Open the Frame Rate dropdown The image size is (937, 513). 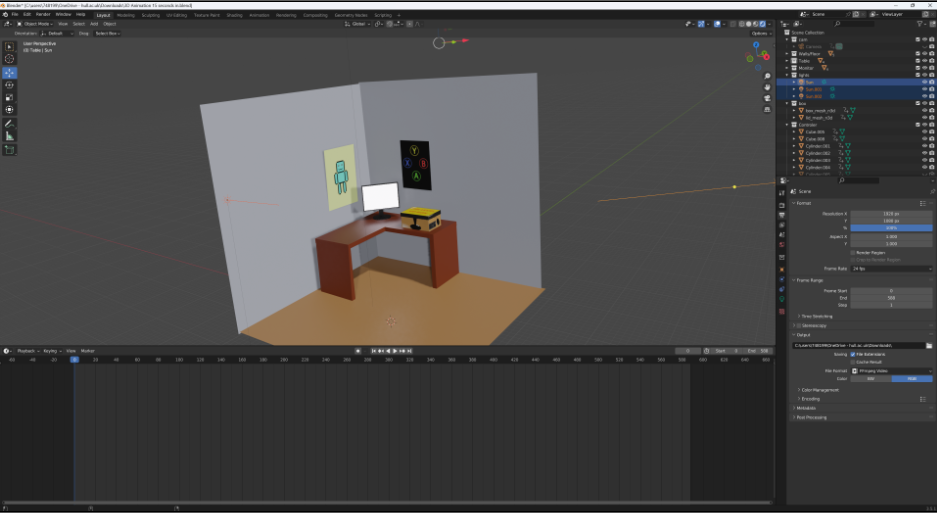891,268
